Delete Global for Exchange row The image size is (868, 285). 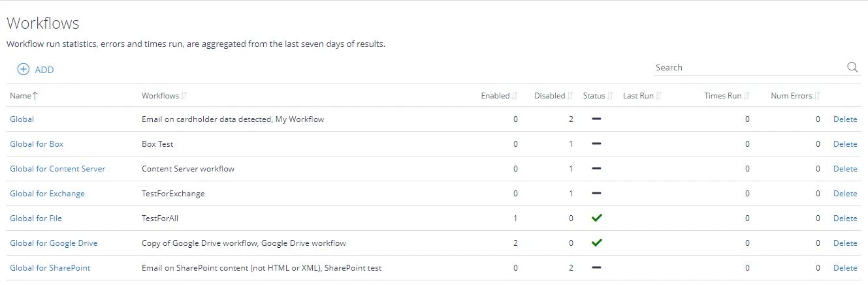[x=845, y=194]
